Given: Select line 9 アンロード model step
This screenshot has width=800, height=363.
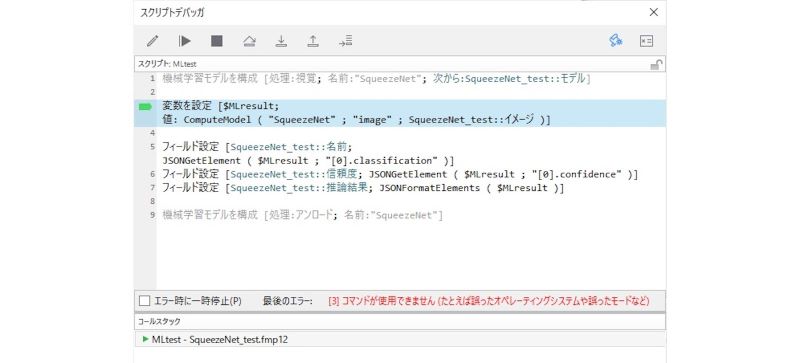Looking at the screenshot, I should point(303,215).
